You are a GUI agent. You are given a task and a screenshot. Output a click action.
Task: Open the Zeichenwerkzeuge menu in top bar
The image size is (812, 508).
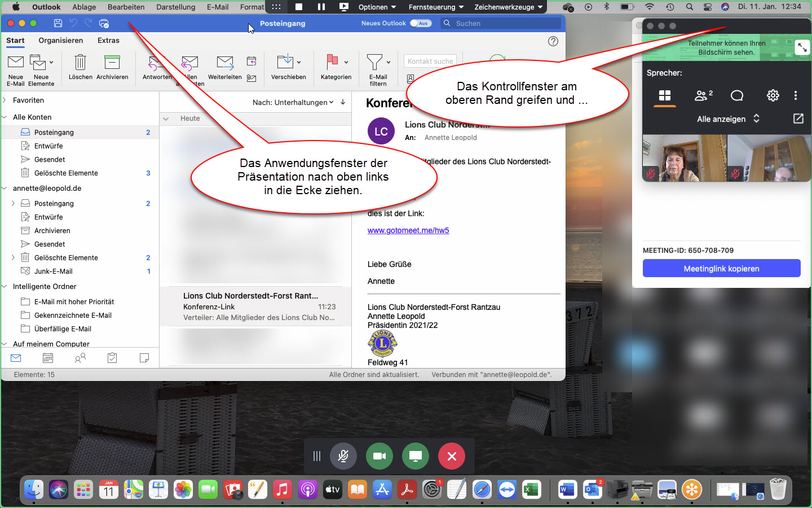[509, 7]
